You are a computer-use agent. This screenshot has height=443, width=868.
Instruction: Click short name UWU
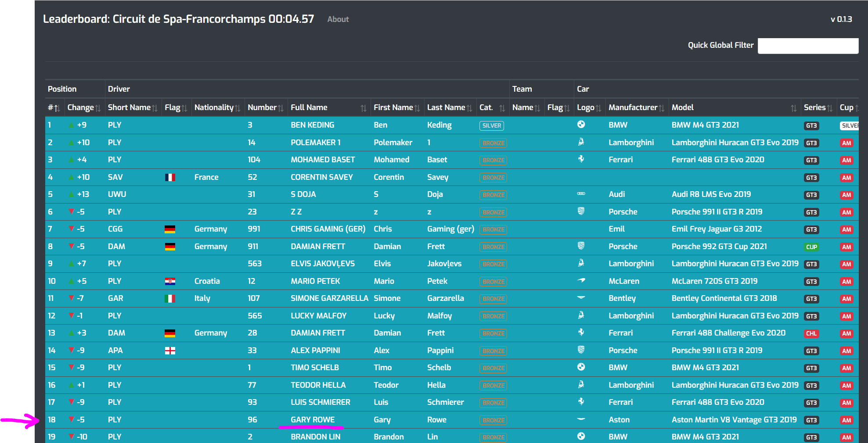[x=117, y=194]
